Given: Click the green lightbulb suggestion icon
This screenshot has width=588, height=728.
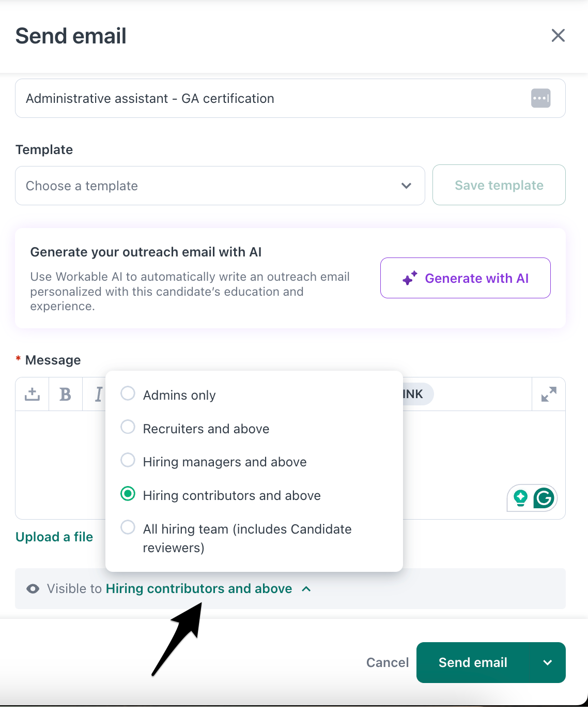Looking at the screenshot, I should pos(520,498).
